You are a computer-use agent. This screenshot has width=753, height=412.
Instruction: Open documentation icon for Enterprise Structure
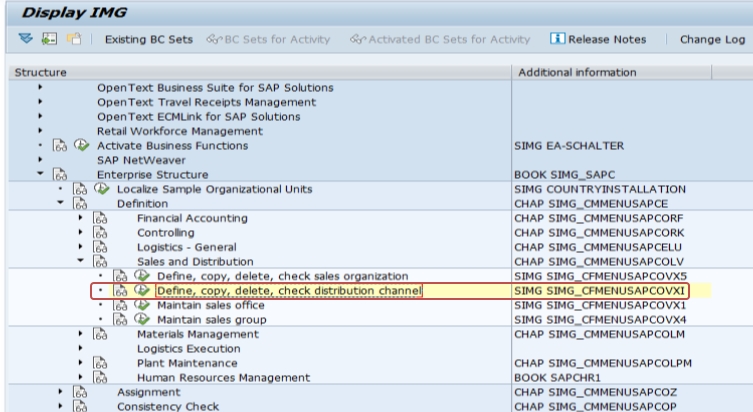coord(60,174)
